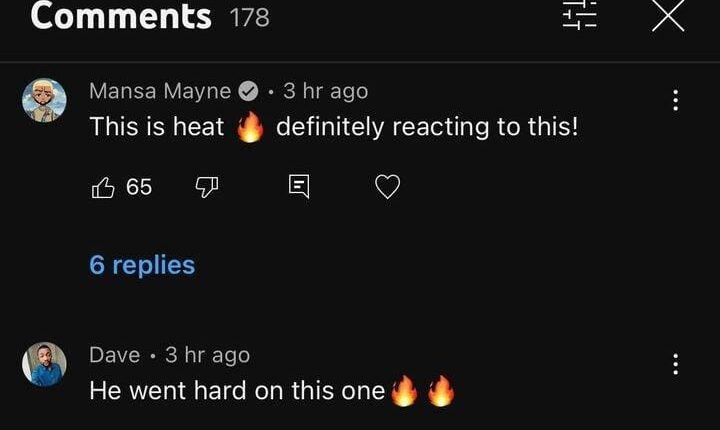
Task: Open the comment sort options
Action: pyautogui.click(x=579, y=14)
